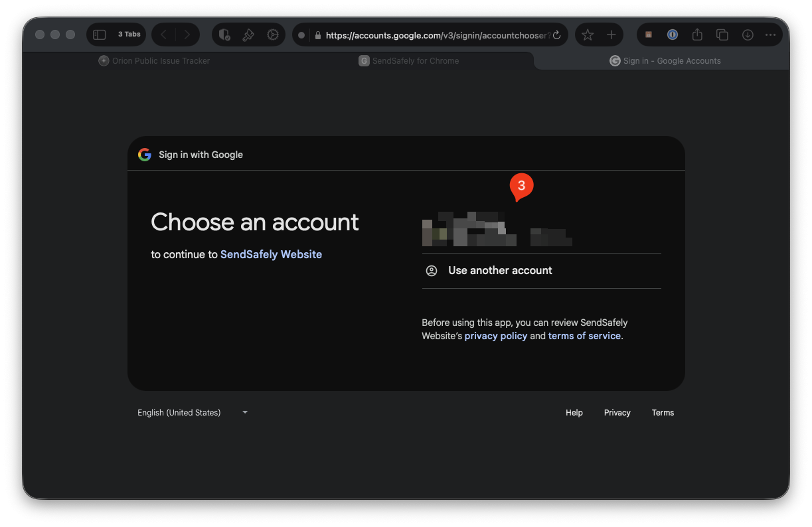Screen dimensions: 812x527
Task: Click the 1Password extension icon
Action: click(673, 35)
